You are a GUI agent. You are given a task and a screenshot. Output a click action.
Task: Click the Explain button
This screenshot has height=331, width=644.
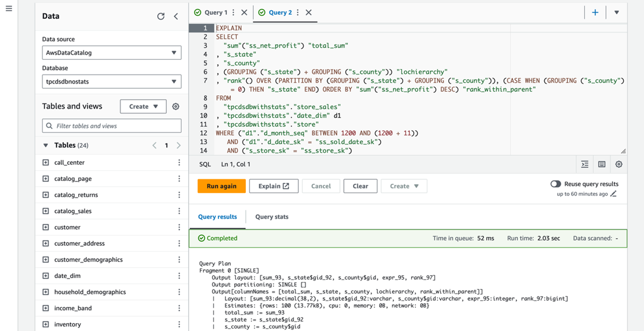click(273, 186)
